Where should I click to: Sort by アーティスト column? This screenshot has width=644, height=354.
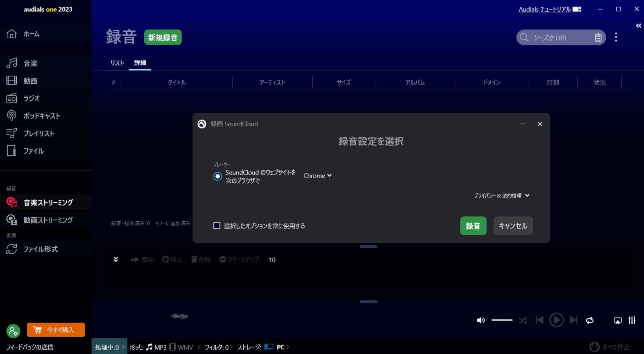tap(272, 83)
